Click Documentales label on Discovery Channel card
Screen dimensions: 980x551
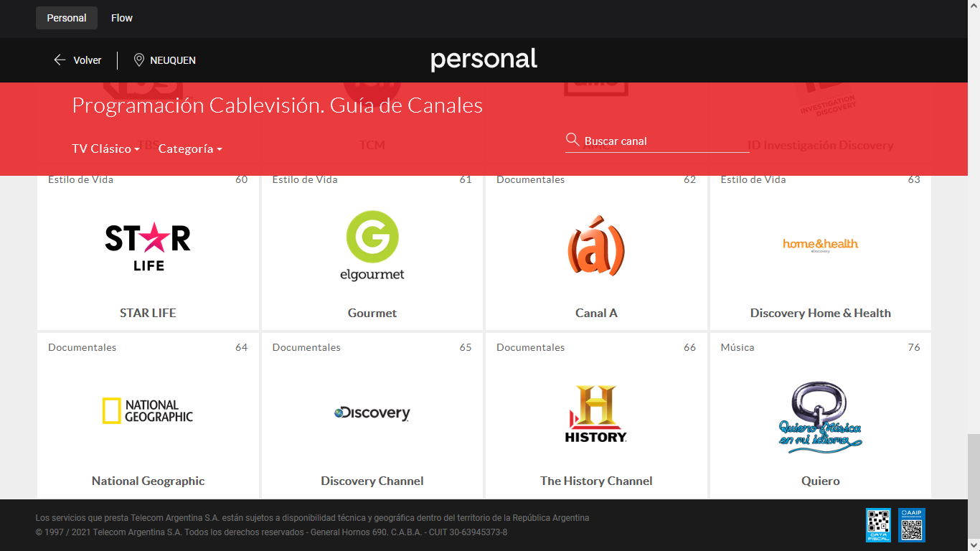pyautogui.click(x=306, y=347)
